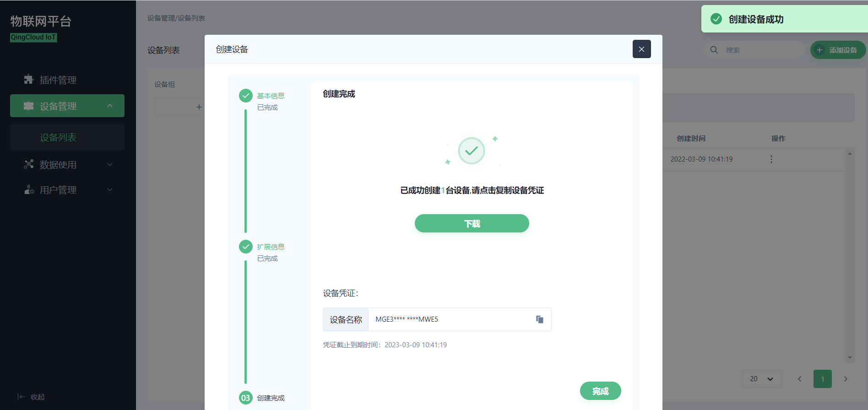Click the 扩展信息 step check icon
Viewport: 868px width, 410px height.
[x=246, y=247]
